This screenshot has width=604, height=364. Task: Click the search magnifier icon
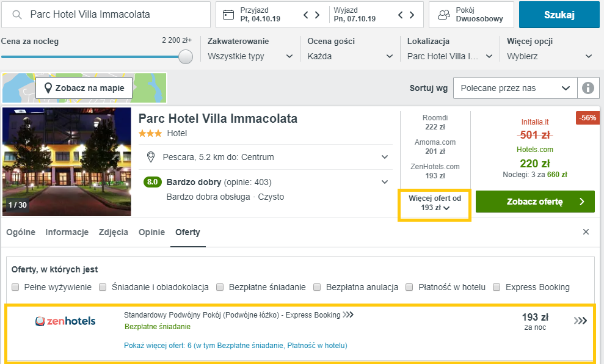[x=16, y=14]
